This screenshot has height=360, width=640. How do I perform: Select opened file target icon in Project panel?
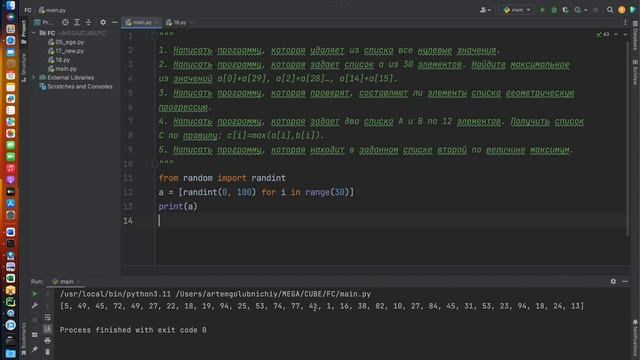65,22
